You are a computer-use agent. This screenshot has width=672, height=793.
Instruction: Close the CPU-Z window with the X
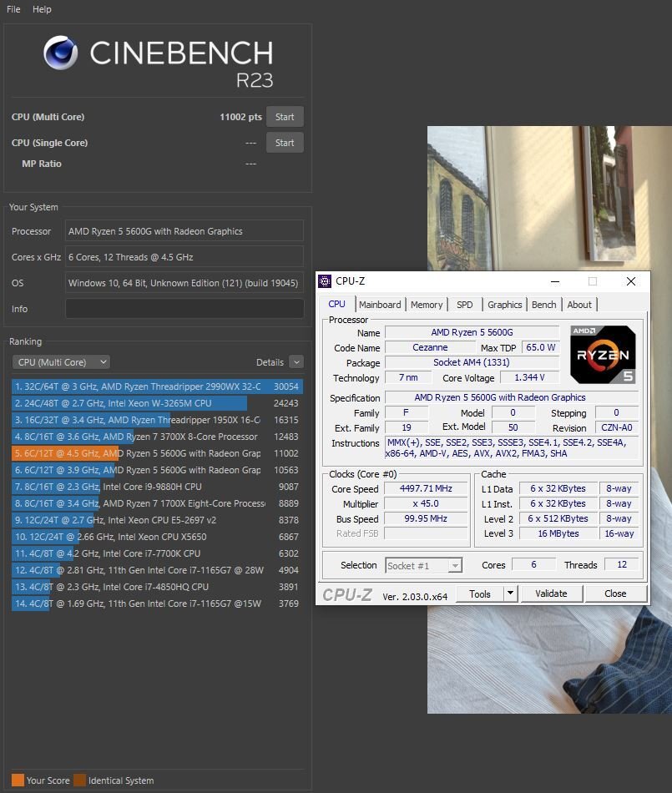pyautogui.click(x=631, y=281)
